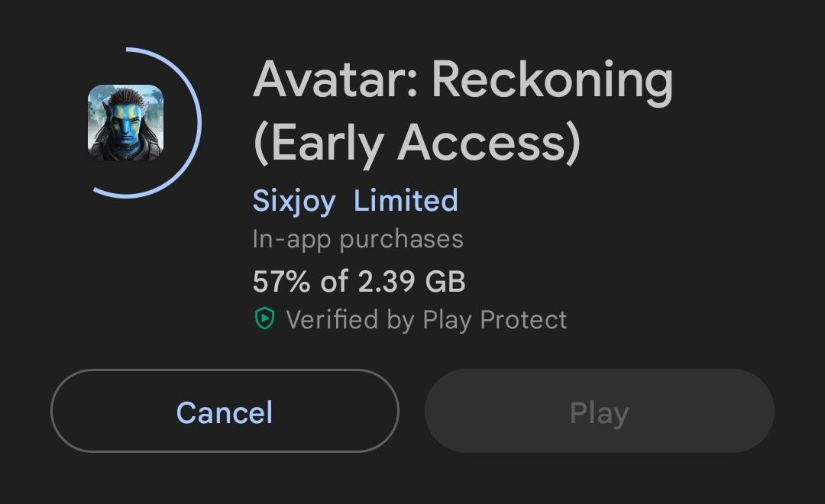Viewport: 825px width, 504px height.
Task: Select the (Early Access) title text
Action: tap(417, 143)
